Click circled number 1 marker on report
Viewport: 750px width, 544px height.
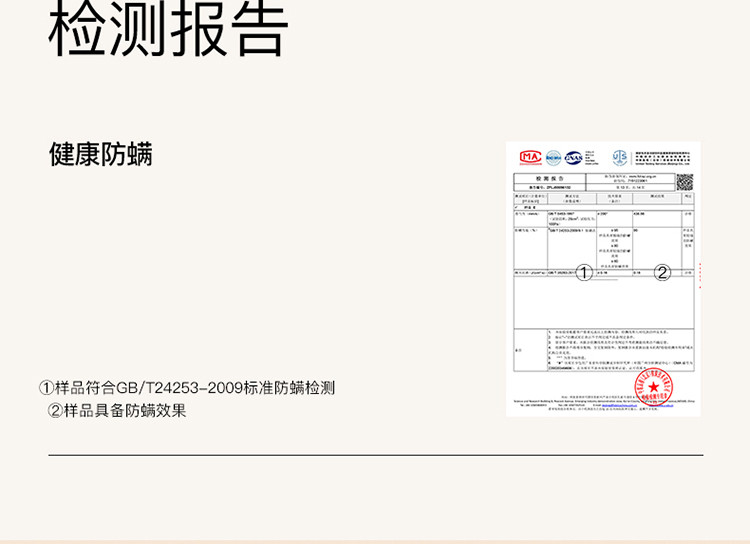tap(585, 273)
